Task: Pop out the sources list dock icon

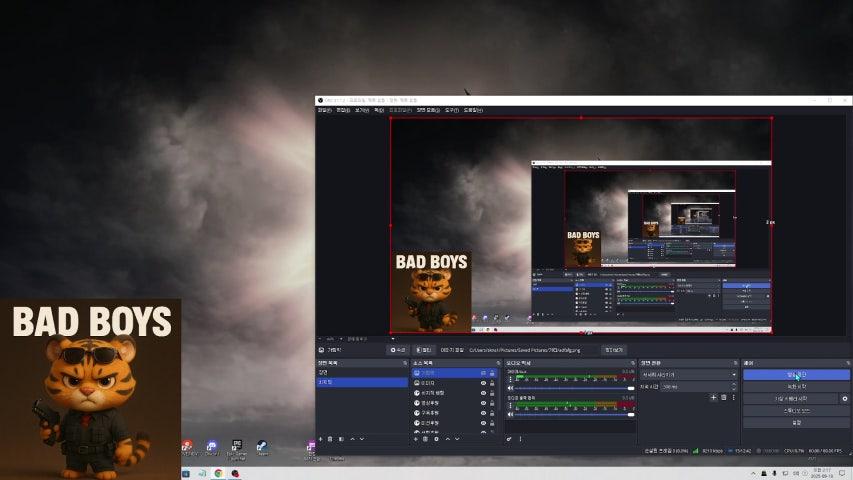Action: point(498,363)
